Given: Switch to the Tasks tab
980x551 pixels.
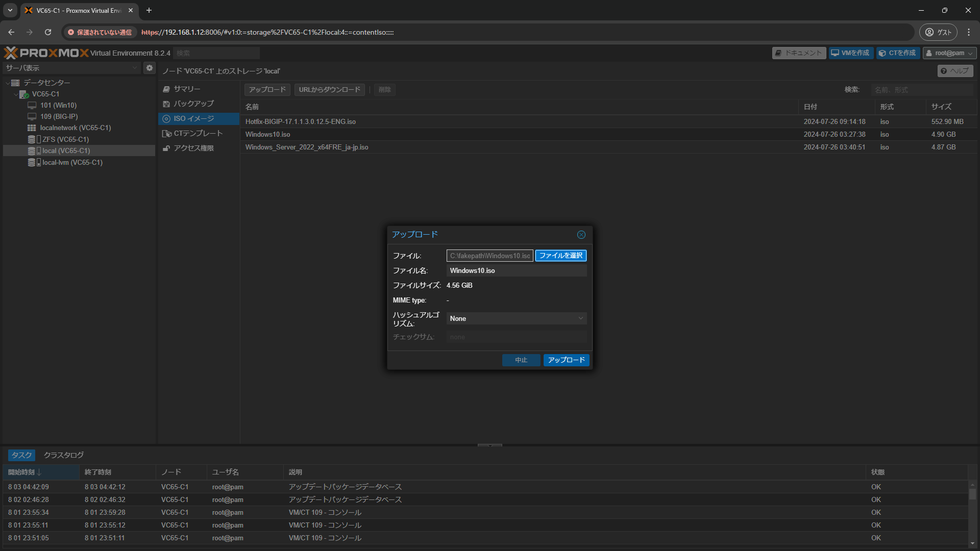Looking at the screenshot, I should click(x=21, y=455).
